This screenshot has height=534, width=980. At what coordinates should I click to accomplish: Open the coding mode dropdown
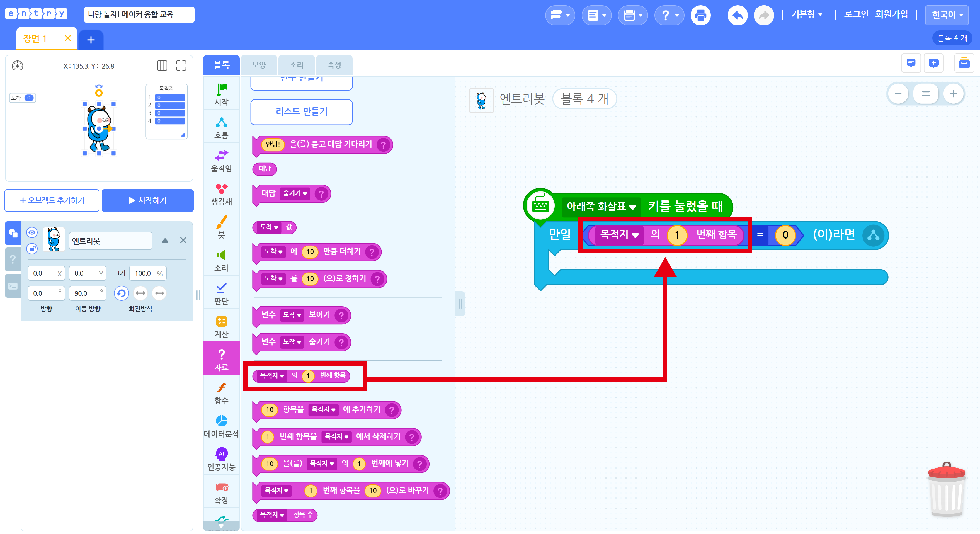click(560, 16)
